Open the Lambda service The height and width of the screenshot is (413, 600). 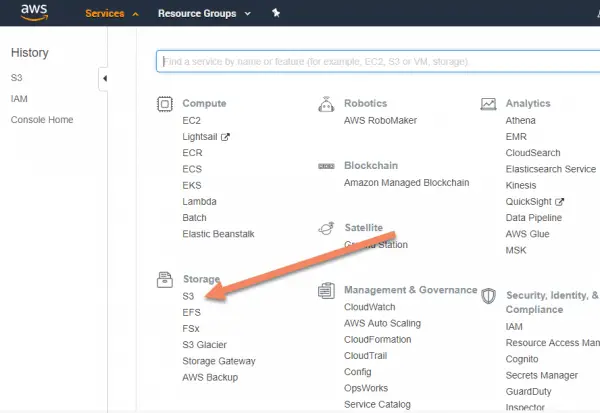pyautogui.click(x=199, y=201)
